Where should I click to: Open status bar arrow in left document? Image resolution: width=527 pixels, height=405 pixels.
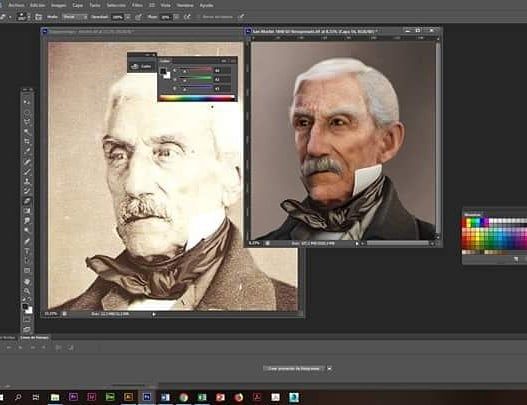pyautogui.click(x=154, y=314)
